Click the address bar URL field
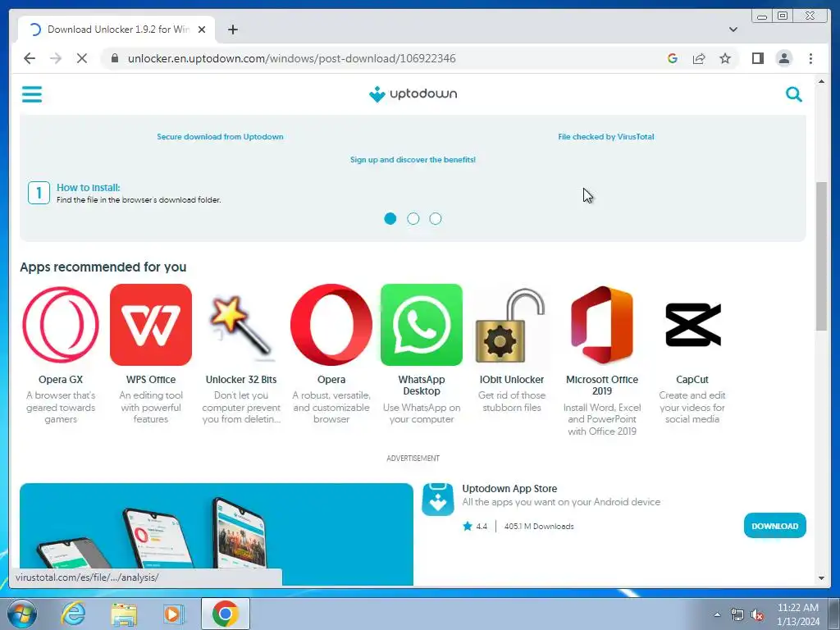 click(x=291, y=58)
